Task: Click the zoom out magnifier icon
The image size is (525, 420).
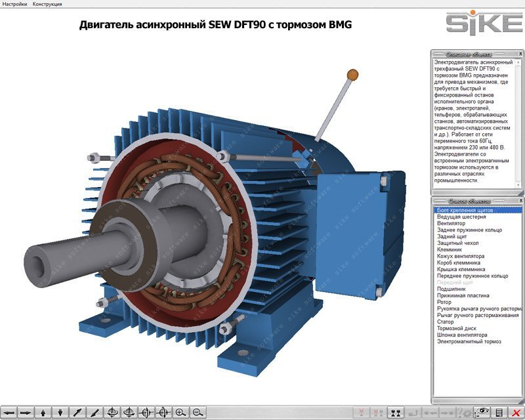Action: 196,413
